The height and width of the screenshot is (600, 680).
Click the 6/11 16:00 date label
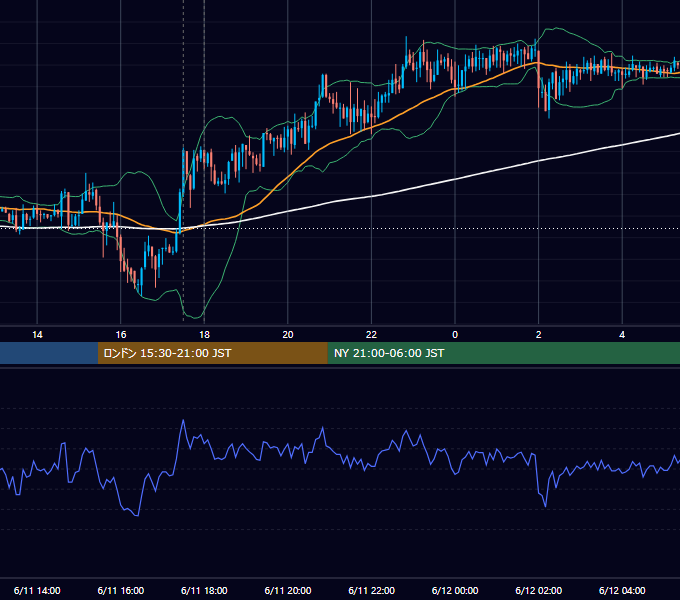121,590
